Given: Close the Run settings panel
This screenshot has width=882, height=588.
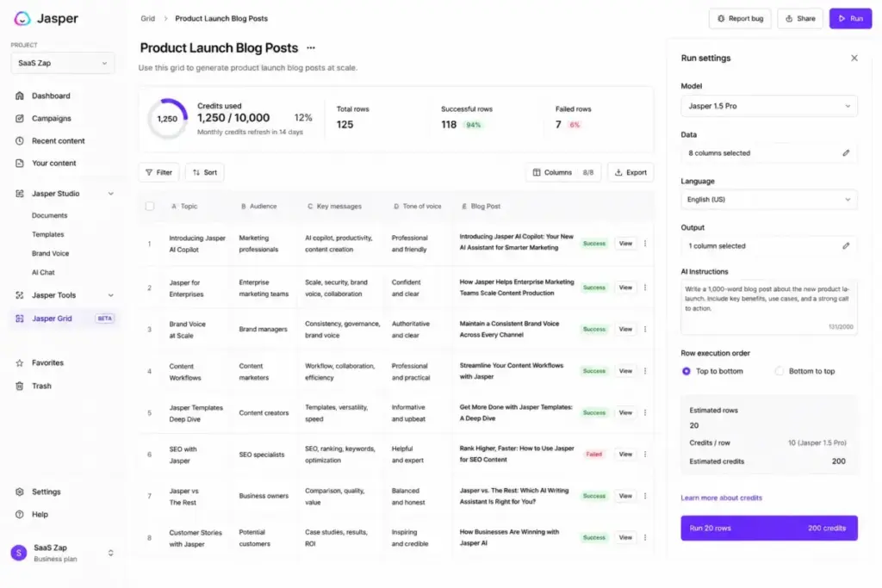Looking at the screenshot, I should coord(854,58).
